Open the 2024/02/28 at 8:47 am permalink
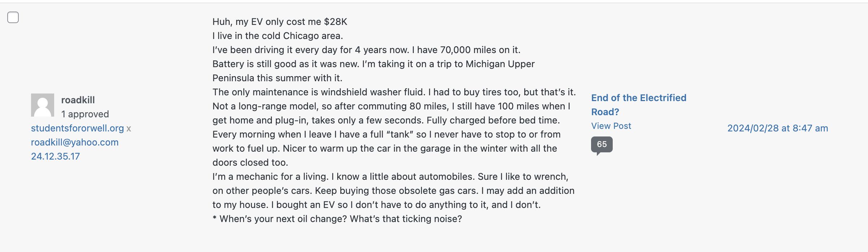Viewport: 868px width, 252px height. pos(777,128)
